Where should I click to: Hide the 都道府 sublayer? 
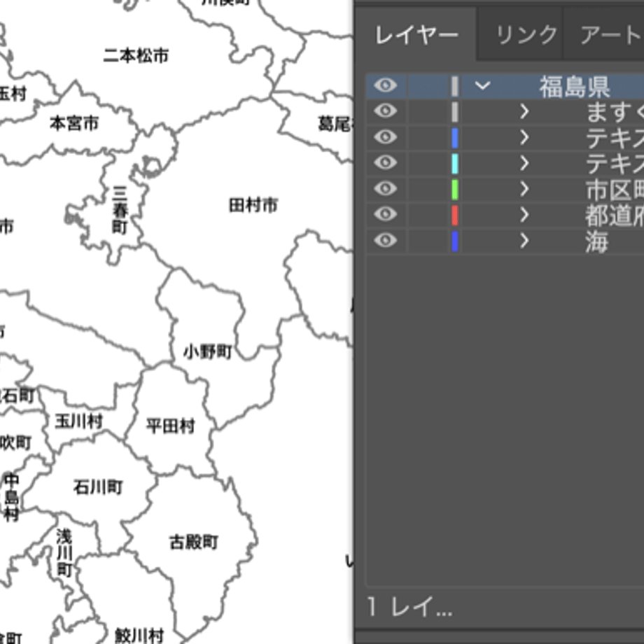(x=385, y=214)
